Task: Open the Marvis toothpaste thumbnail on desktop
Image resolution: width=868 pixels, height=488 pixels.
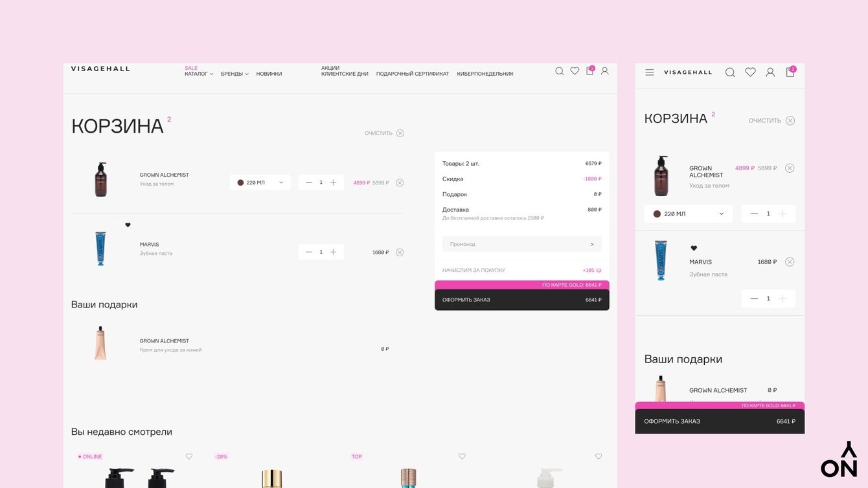Action: click(x=100, y=249)
